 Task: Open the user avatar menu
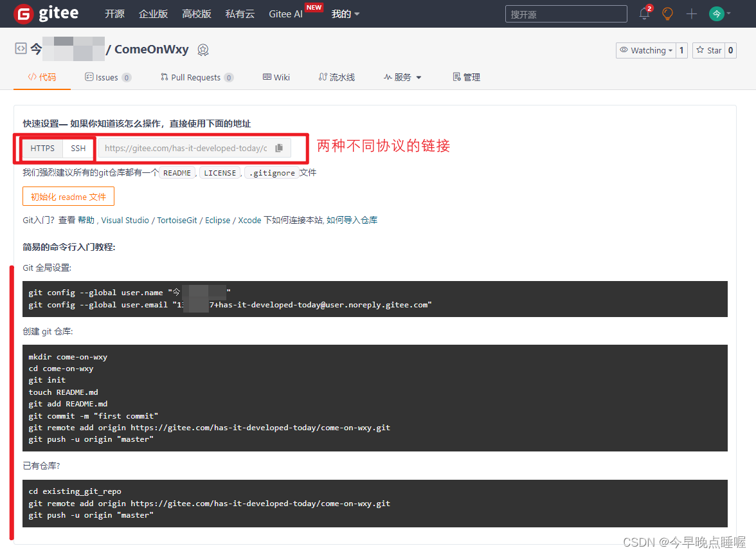tap(719, 14)
